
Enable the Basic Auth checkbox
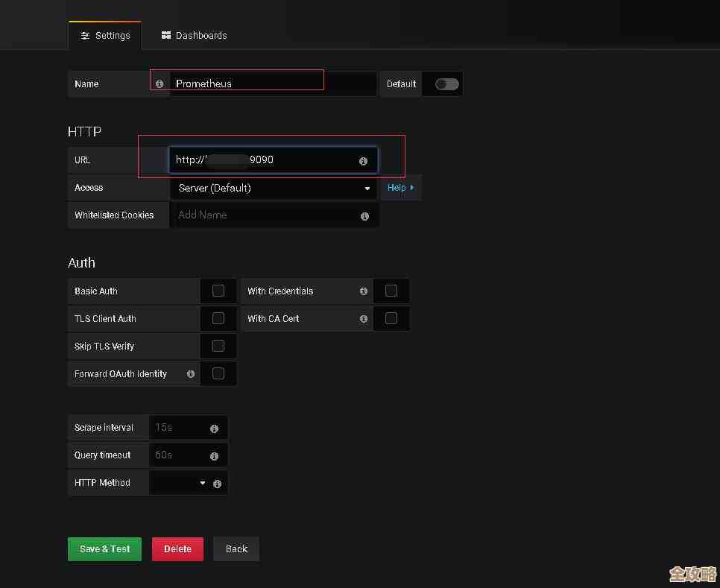click(x=218, y=291)
